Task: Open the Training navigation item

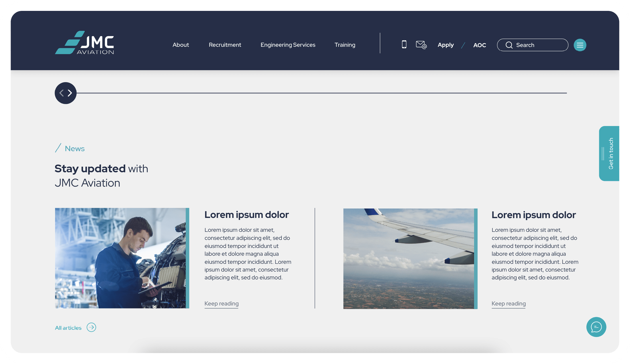Action: [345, 45]
